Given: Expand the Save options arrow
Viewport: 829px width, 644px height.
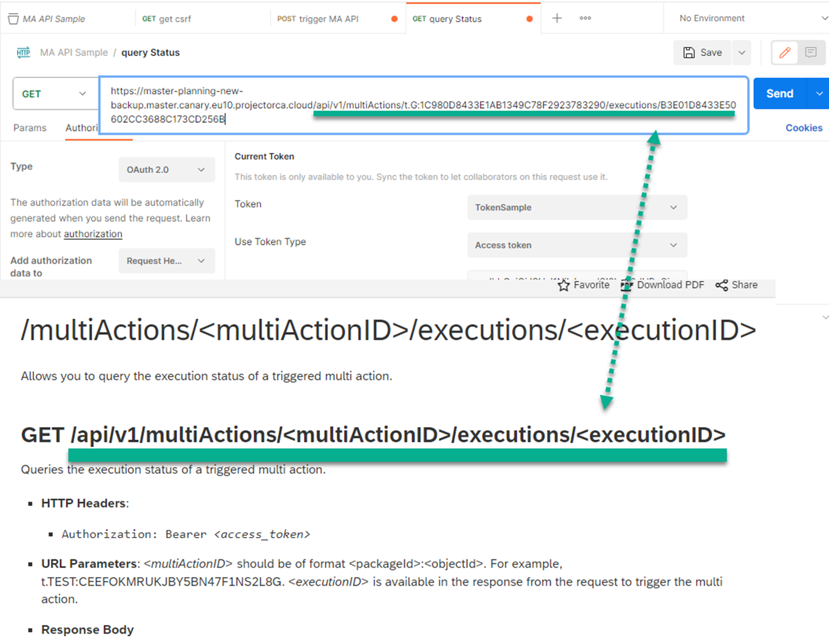Looking at the screenshot, I should coord(741,53).
